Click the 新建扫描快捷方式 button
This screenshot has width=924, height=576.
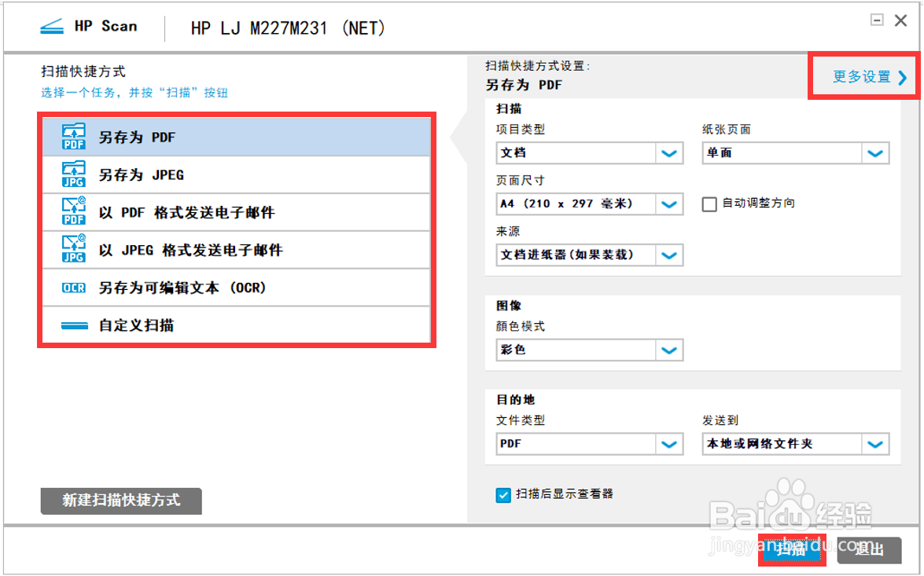click(120, 501)
